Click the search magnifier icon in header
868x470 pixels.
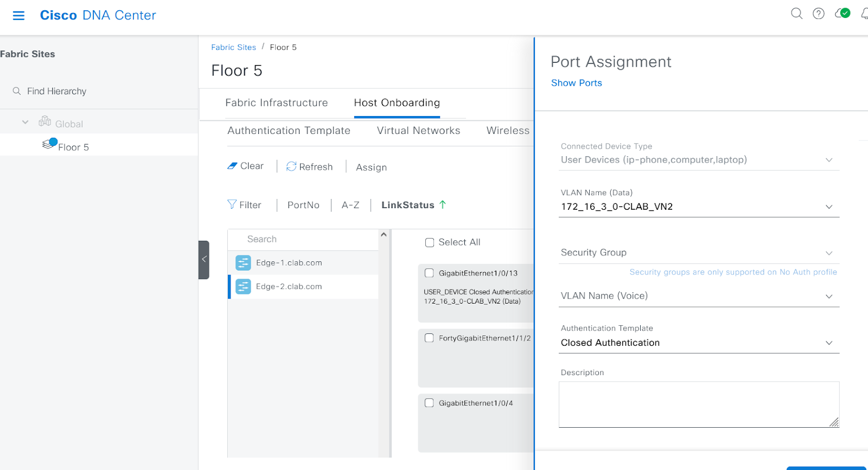tap(796, 14)
